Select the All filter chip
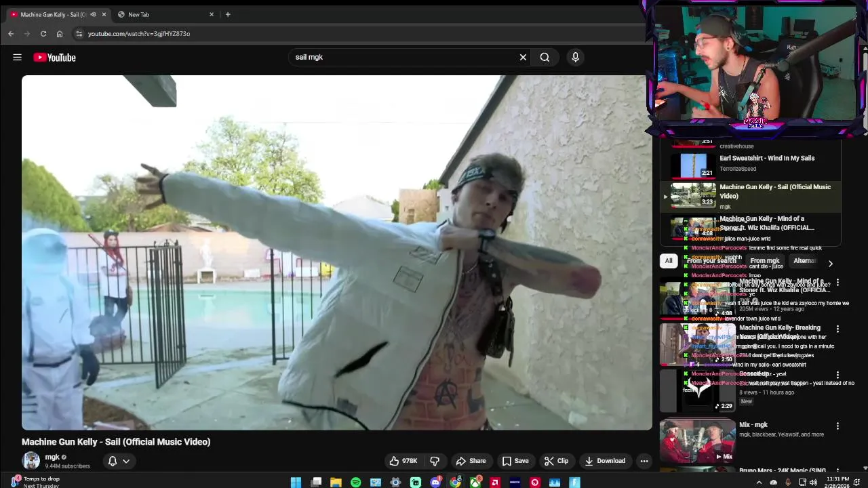 (669, 261)
